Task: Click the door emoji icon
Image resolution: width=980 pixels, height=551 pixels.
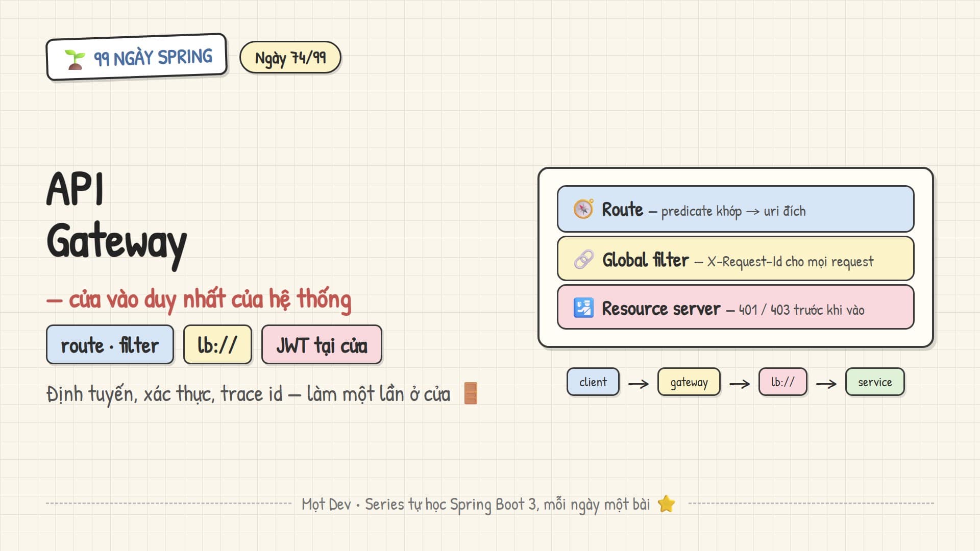Action: tap(471, 393)
